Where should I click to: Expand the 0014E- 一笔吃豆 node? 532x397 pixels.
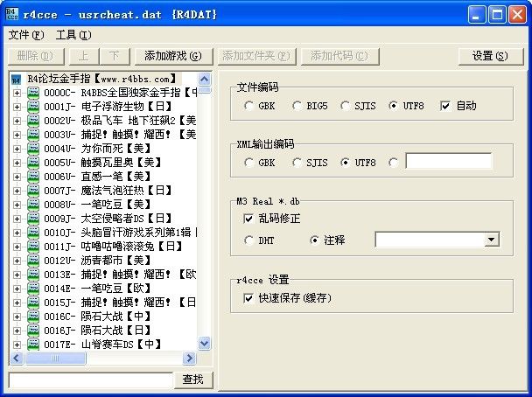coord(17,289)
